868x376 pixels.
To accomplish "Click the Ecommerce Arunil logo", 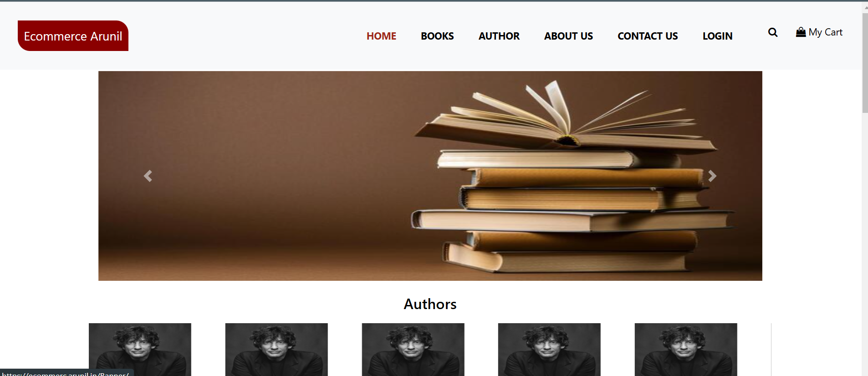I will [x=73, y=36].
